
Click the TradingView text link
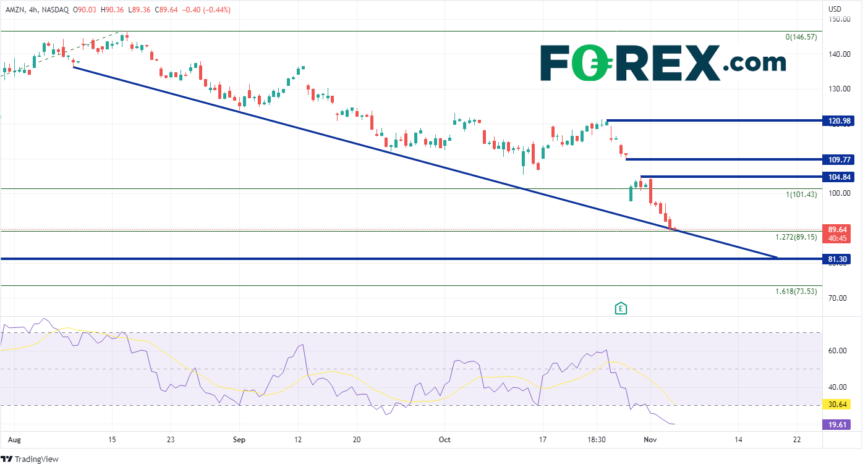click(36, 460)
